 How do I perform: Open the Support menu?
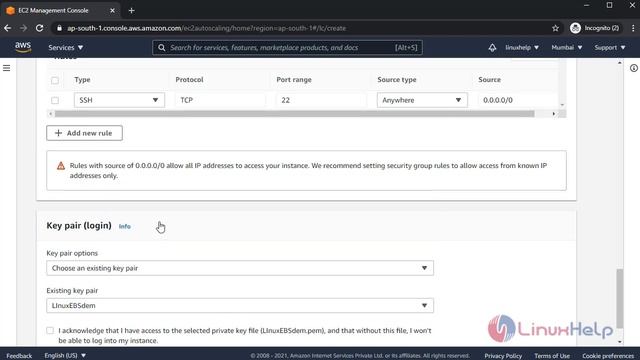(610, 48)
